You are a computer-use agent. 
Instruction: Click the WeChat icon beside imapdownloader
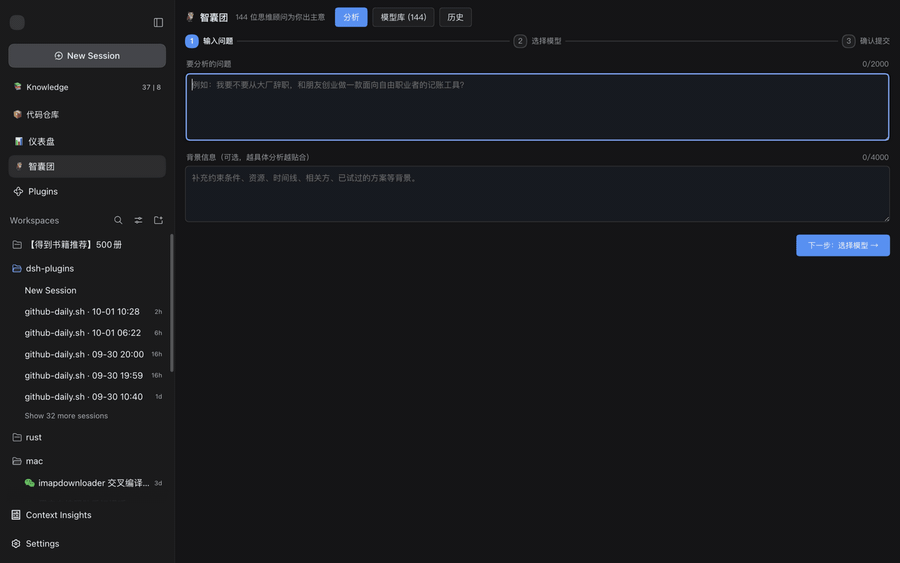[x=29, y=483]
